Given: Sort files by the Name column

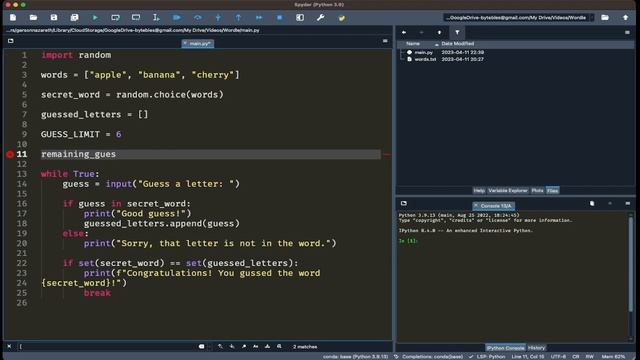Looking at the screenshot, I should [413, 44].
